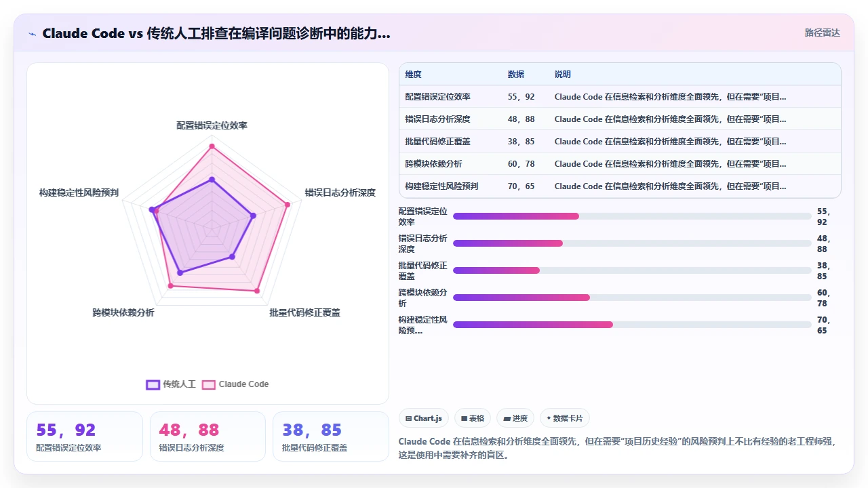Screen dimensions: 868x488
Task: Click the 配置错误定位效率 radar axis label
Action: [212, 126]
